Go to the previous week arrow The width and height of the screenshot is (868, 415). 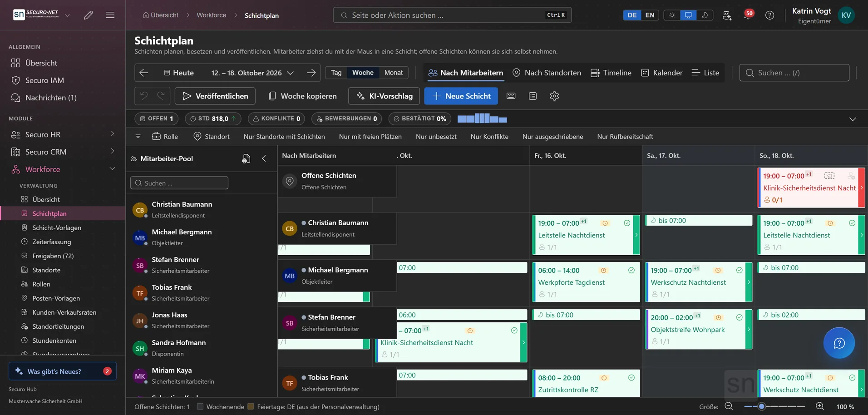(x=144, y=73)
